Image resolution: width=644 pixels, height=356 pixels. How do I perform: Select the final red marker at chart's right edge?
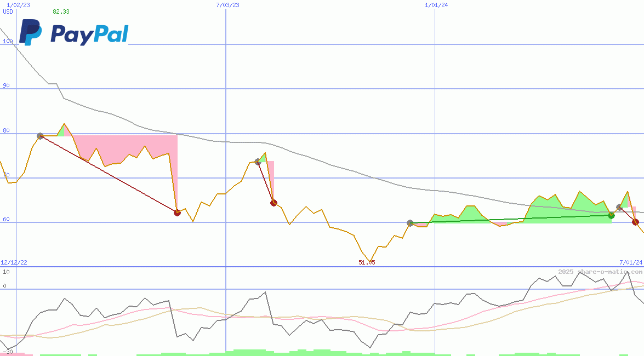click(636, 223)
